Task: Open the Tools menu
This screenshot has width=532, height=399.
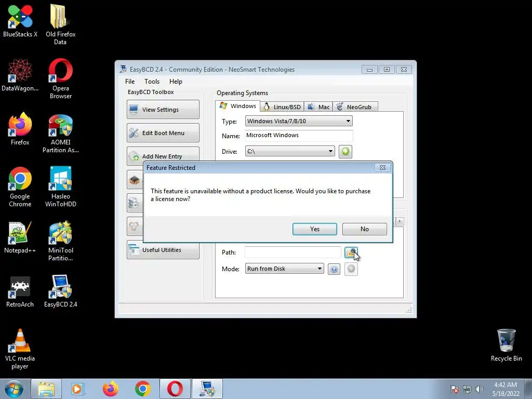Action: coord(152,82)
